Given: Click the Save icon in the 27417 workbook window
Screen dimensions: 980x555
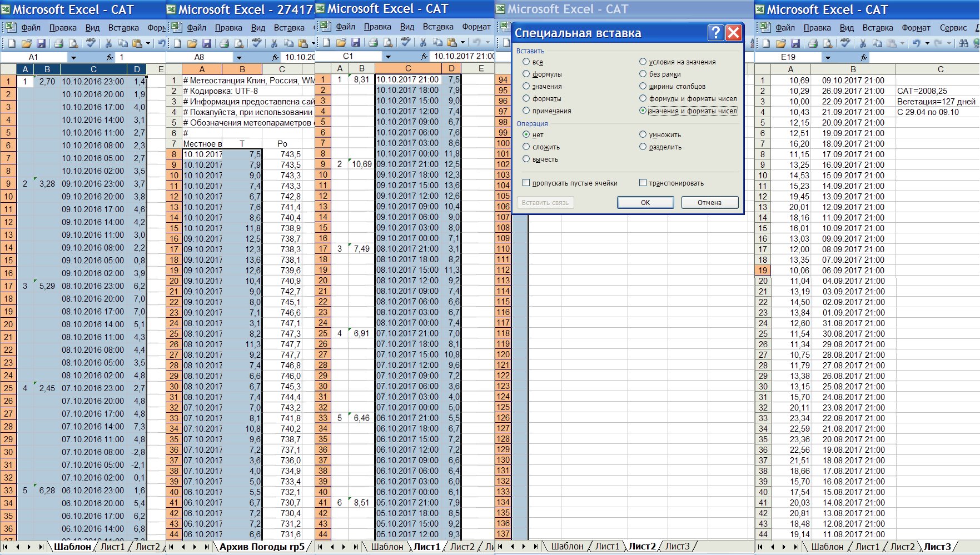Looking at the screenshot, I should pos(207,43).
